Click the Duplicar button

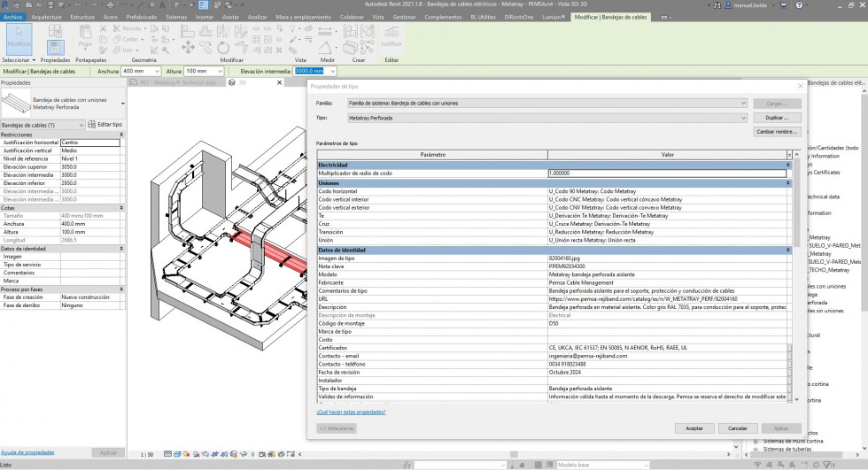(777, 118)
